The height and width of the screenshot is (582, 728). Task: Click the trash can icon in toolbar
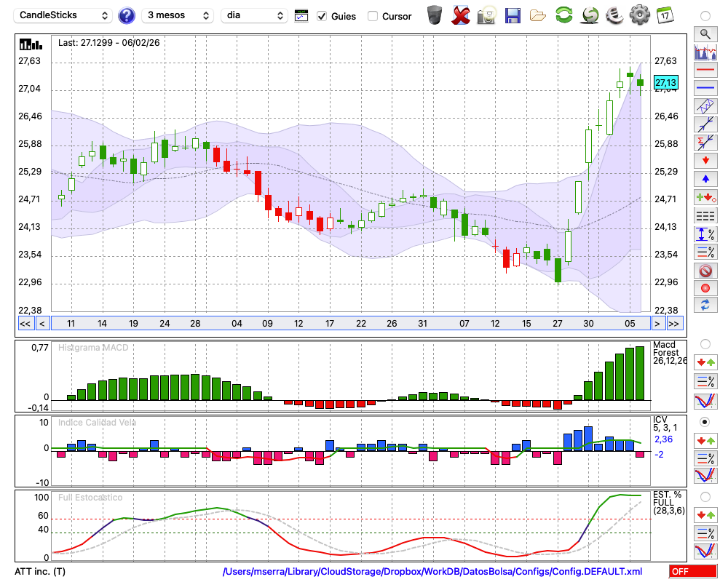(x=435, y=15)
